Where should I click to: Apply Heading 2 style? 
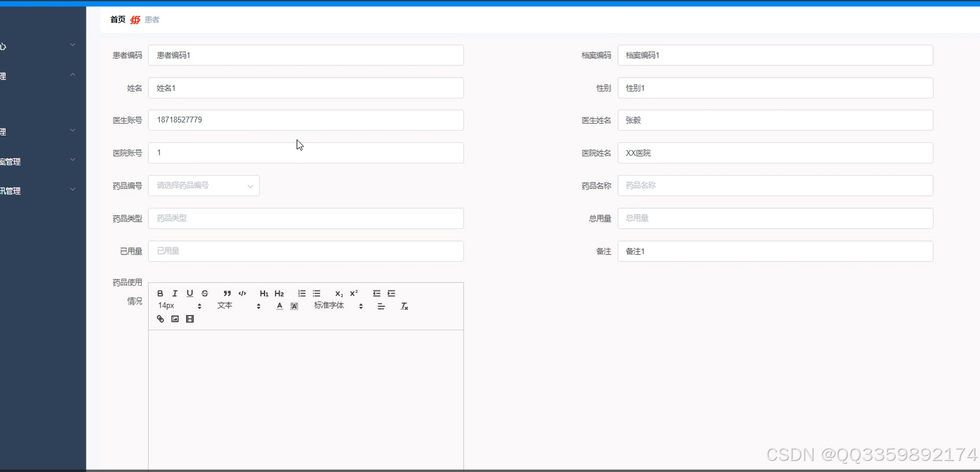point(279,293)
